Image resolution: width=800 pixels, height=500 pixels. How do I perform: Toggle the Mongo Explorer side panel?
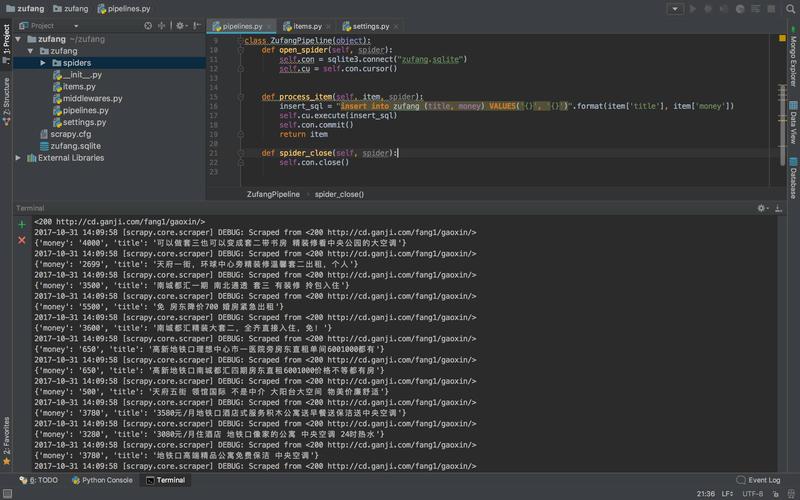(793, 57)
